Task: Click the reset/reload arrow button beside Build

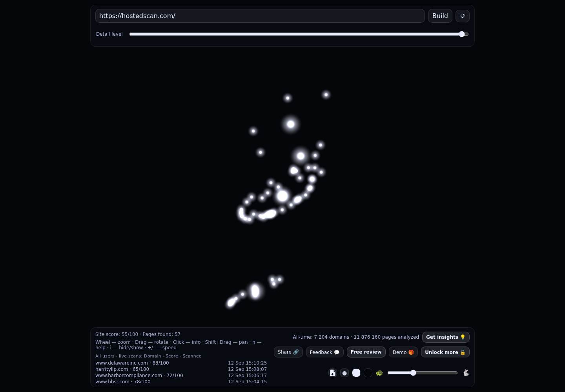Action: pos(462,16)
